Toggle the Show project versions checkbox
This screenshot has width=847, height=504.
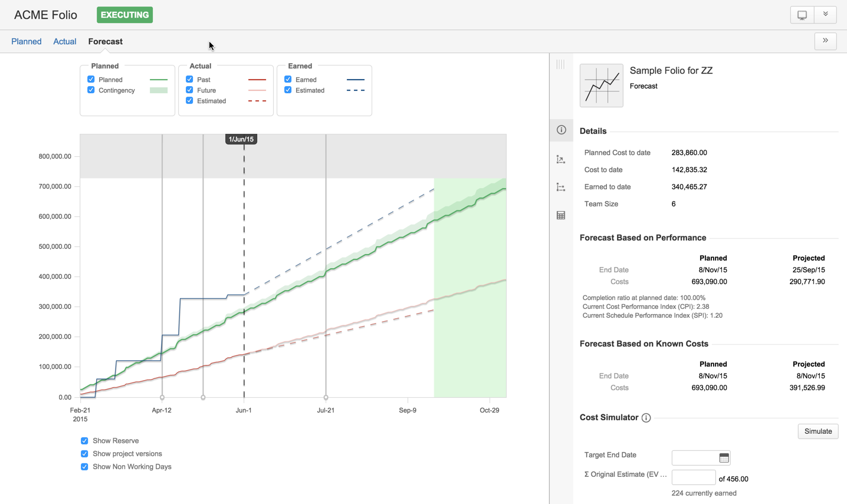[84, 454]
